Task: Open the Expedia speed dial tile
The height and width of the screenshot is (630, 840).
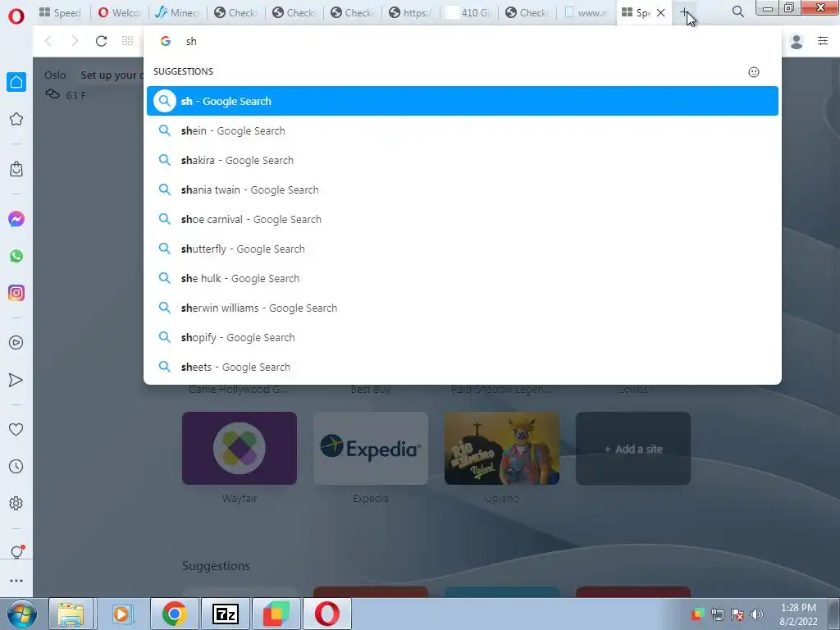Action: click(371, 449)
